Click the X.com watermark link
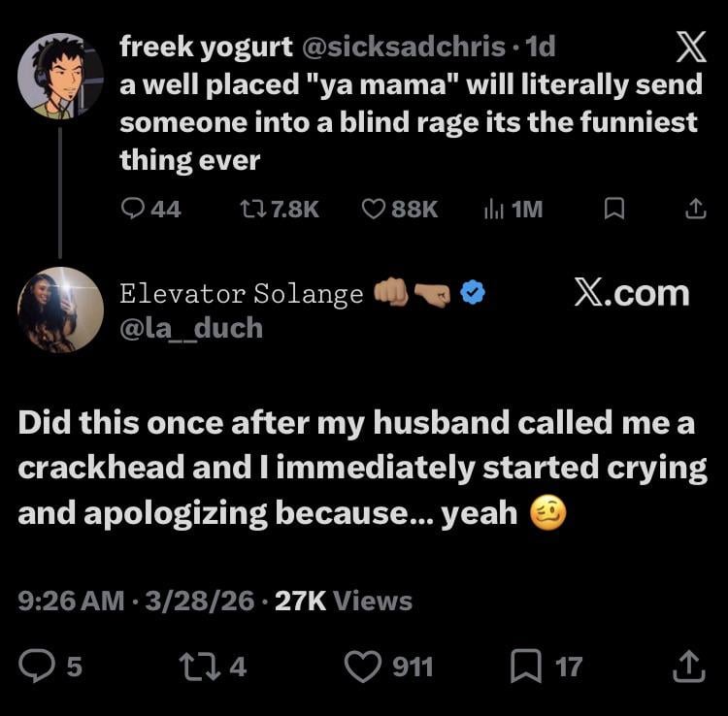Image resolution: width=728 pixels, height=716 pixels. tap(631, 293)
